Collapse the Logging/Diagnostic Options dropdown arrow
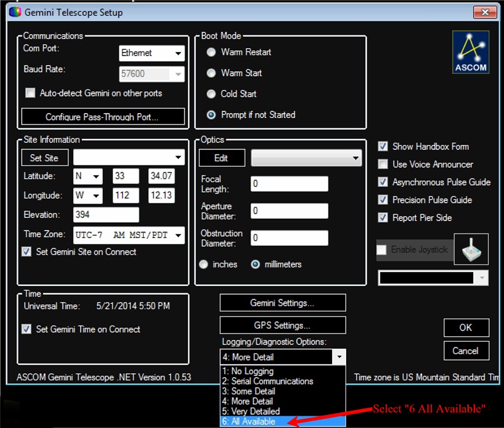This screenshot has width=504, height=428. pos(339,357)
